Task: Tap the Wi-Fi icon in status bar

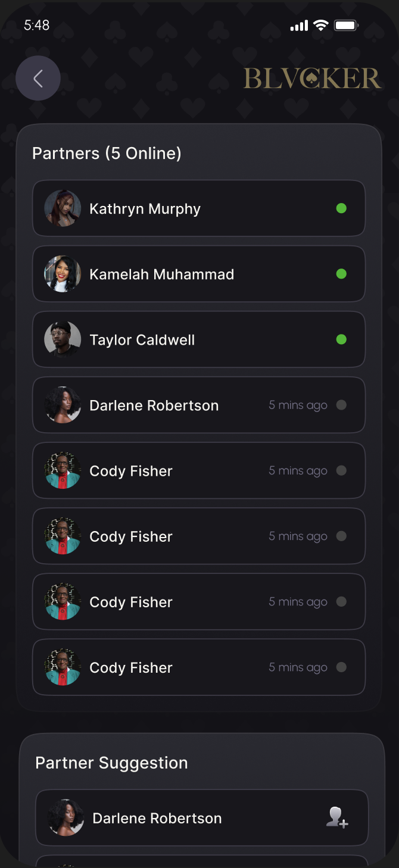Action: point(321,26)
